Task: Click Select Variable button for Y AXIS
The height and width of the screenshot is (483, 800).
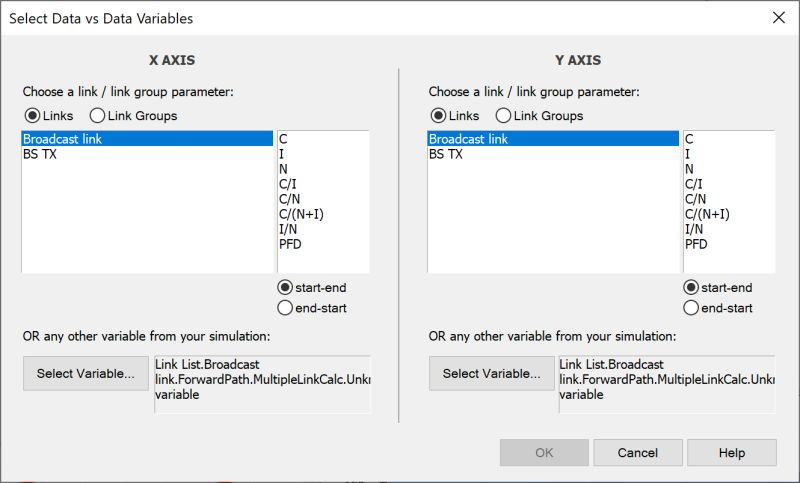Action: [x=491, y=374]
